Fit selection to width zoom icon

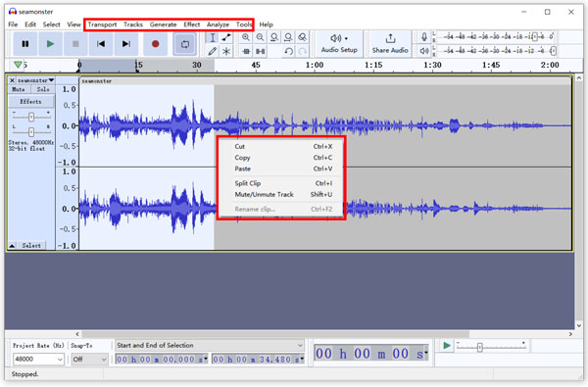[x=274, y=37]
